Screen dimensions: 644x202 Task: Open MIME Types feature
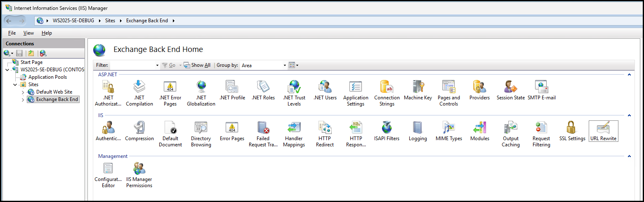449,131
